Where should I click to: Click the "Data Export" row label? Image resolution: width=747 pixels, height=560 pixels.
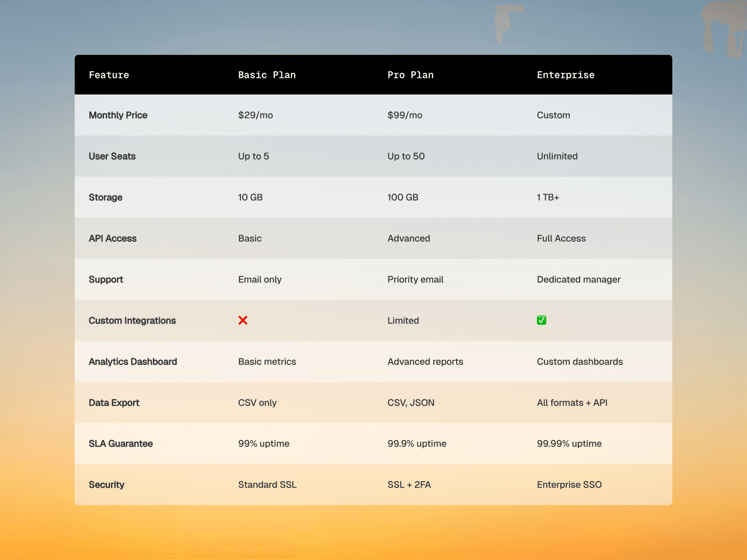(x=114, y=403)
